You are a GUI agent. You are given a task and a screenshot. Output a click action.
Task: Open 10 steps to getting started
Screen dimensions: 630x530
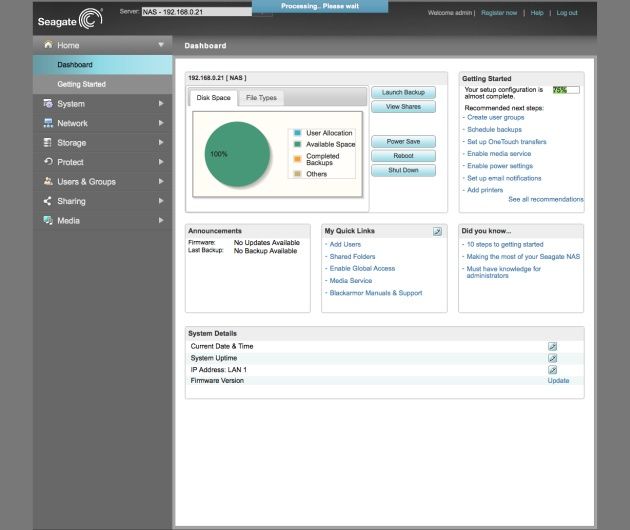(x=505, y=244)
